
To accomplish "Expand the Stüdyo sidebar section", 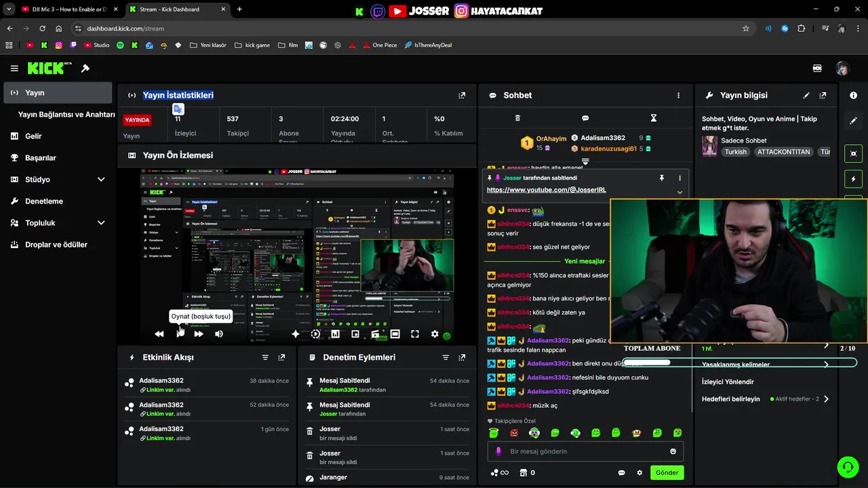I will pos(101,180).
